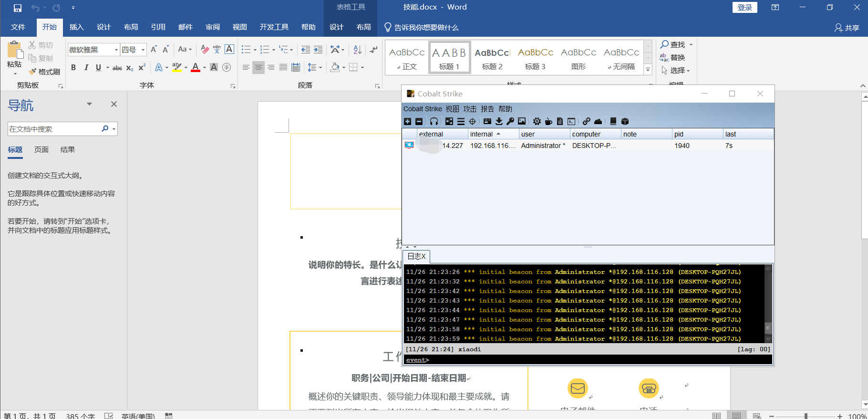Screen dimensions: 868x419
Task: Click the 共享 share button in Word
Action: [847, 28]
